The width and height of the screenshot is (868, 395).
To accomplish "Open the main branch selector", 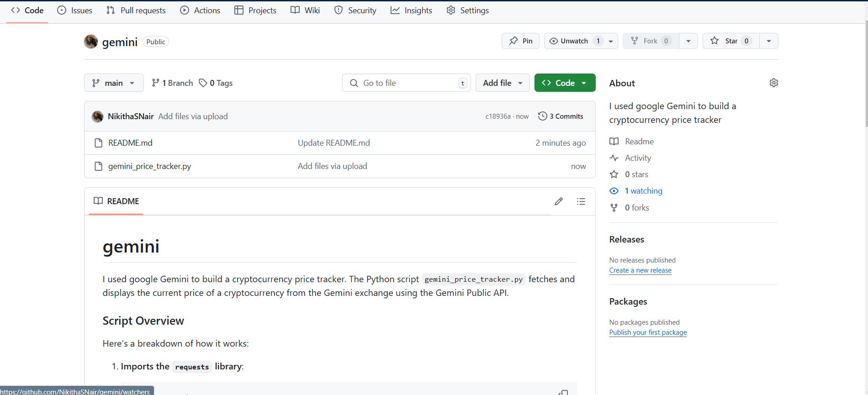I will tap(114, 83).
